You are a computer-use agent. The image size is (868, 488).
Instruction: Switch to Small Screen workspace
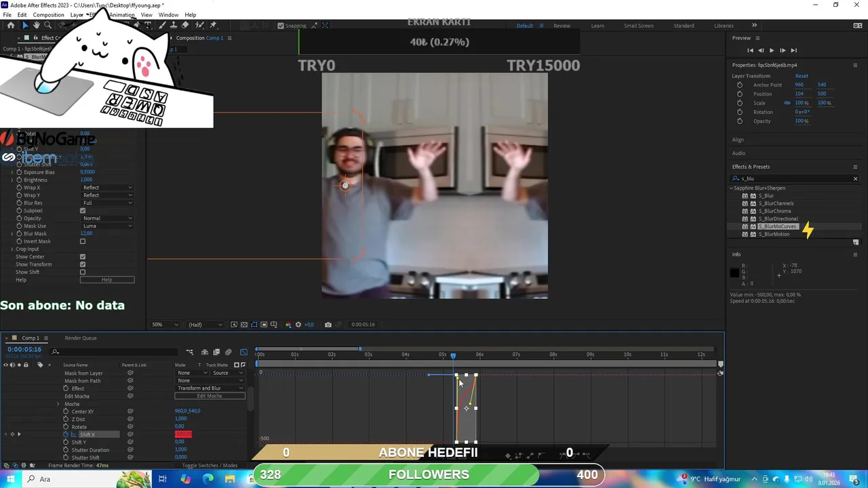pyautogui.click(x=639, y=26)
